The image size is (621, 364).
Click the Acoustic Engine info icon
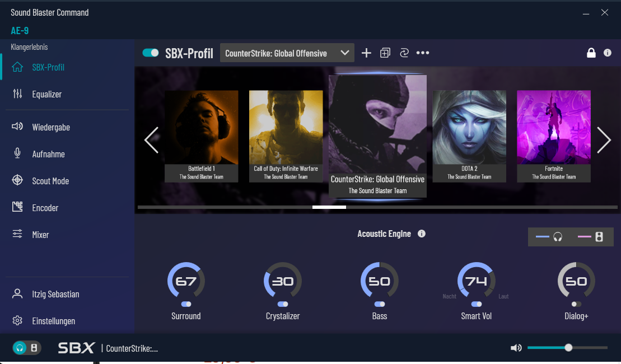(x=422, y=234)
